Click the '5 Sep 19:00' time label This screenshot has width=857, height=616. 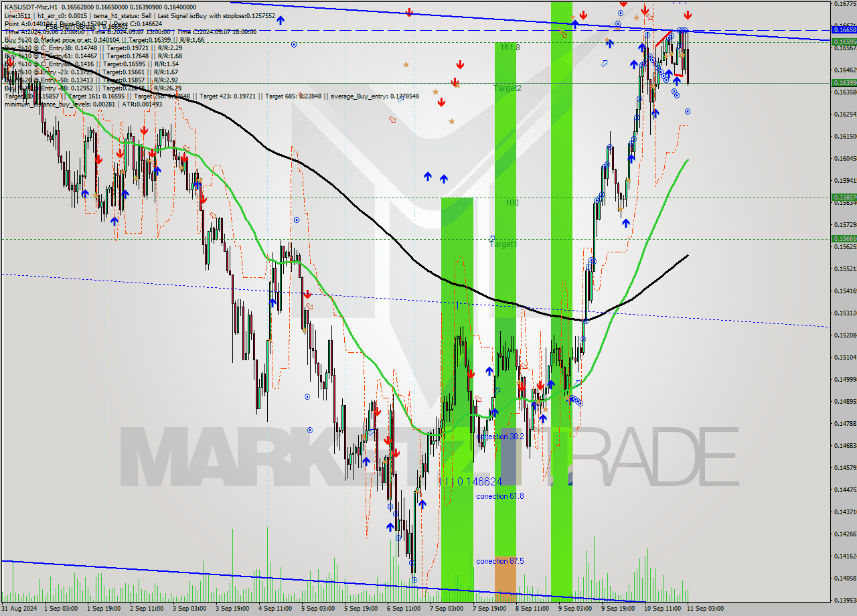click(360, 609)
